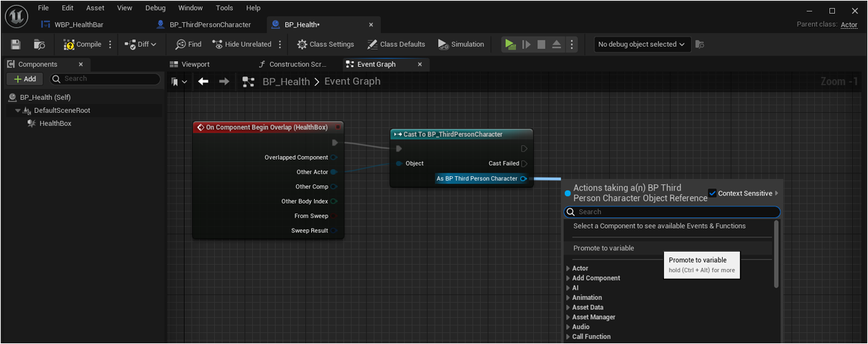868x344 pixels.
Task: Browse to asset in Content Browser icon
Action: point(39,44)
